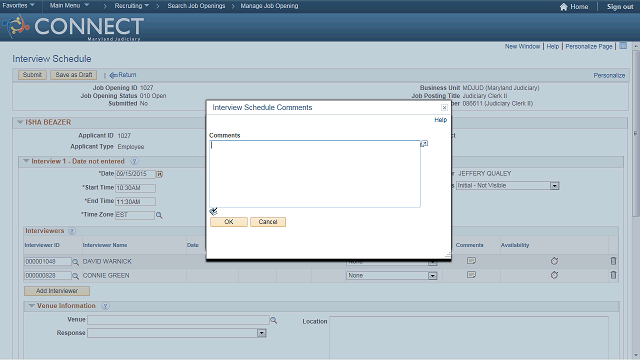Click the Location text area
Image resolution: width=640 pixels, height=360 pixels.
(469, 338)
